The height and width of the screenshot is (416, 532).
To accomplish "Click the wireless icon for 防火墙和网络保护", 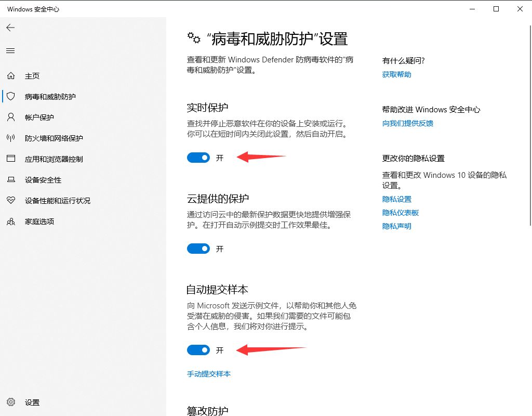I will pyautogui.click(x=11, y=138).
